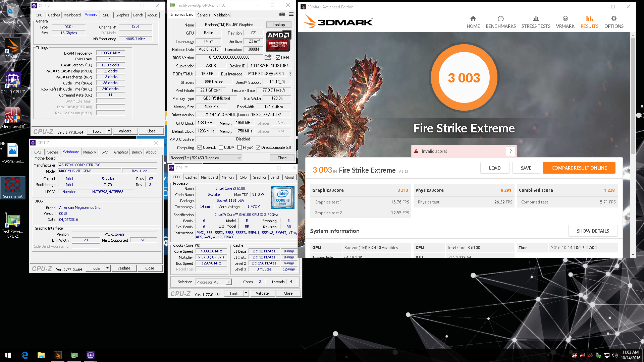Toggle the OpenCL checkbox
This screenshot has width=644, height=362.
(200, 147)
